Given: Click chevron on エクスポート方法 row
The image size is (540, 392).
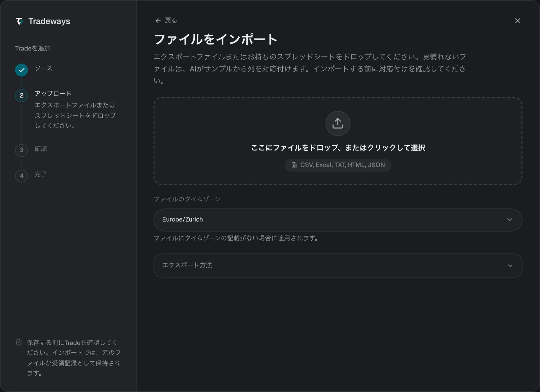Looking at the screenshot, I should 510,265.
